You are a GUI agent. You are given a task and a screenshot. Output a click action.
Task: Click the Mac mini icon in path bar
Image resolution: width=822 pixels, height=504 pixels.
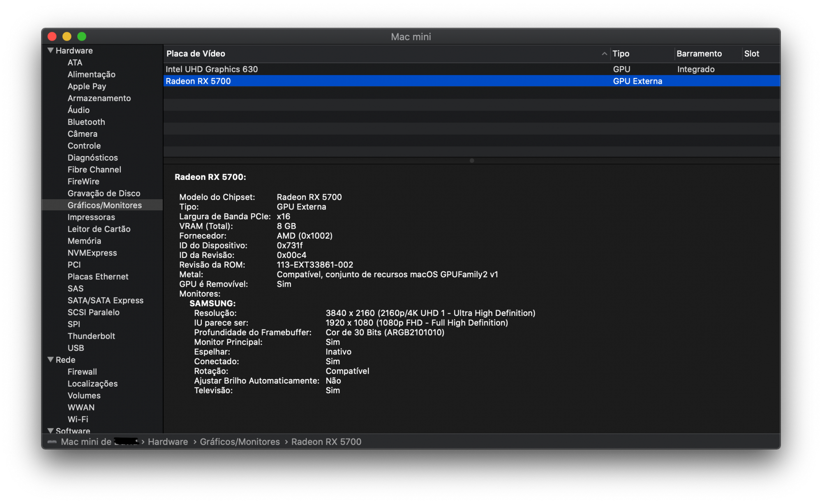52,442
